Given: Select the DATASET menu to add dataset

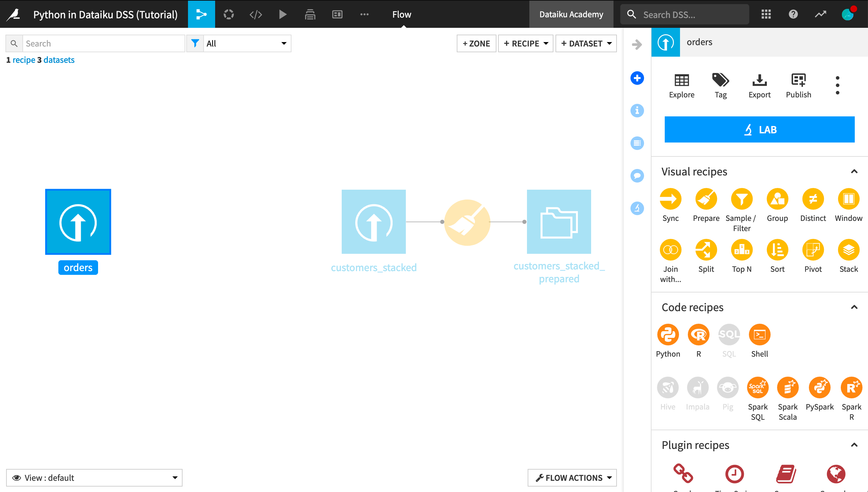Looking at the screenshot, I should (x=587, y=43).
